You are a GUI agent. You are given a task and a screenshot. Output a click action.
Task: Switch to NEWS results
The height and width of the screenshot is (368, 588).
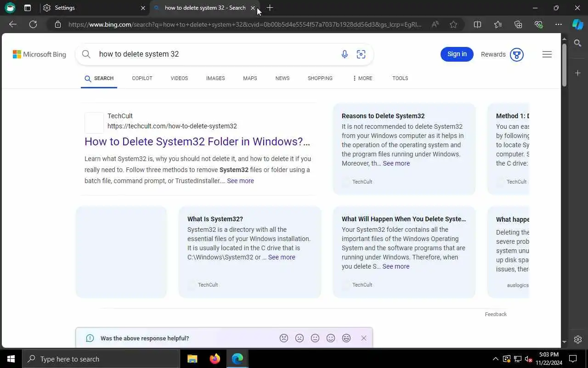[283, 78]
